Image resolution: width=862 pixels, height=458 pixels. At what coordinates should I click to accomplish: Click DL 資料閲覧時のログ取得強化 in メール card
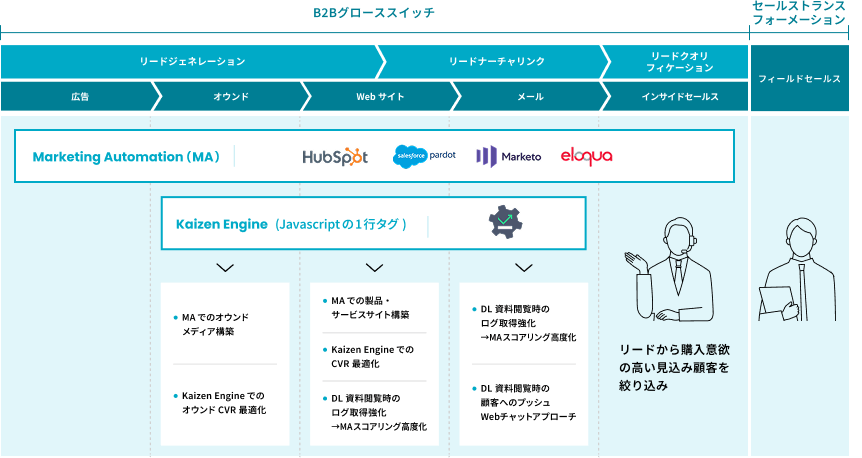click(528, 323)
